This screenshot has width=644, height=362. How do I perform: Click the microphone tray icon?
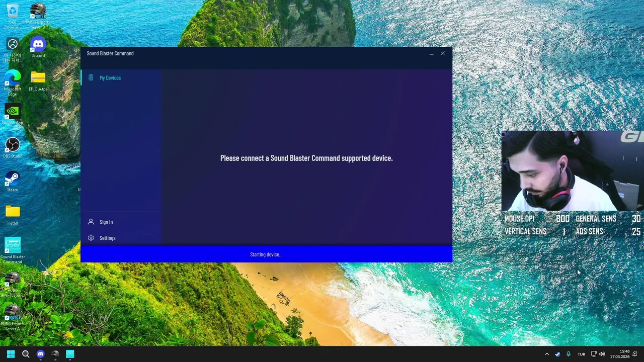[569, 354]
